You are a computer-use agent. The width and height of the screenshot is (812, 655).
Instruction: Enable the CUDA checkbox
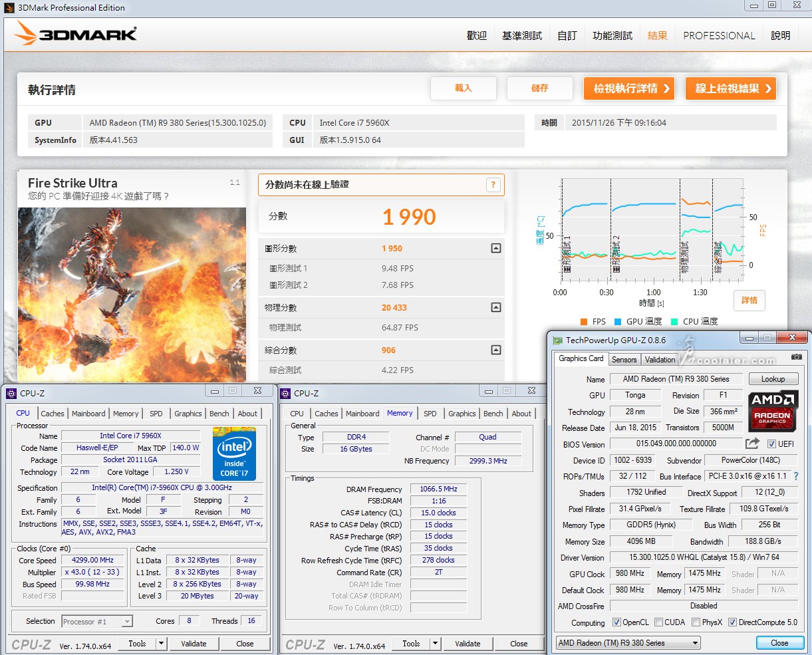coord(658,622)
